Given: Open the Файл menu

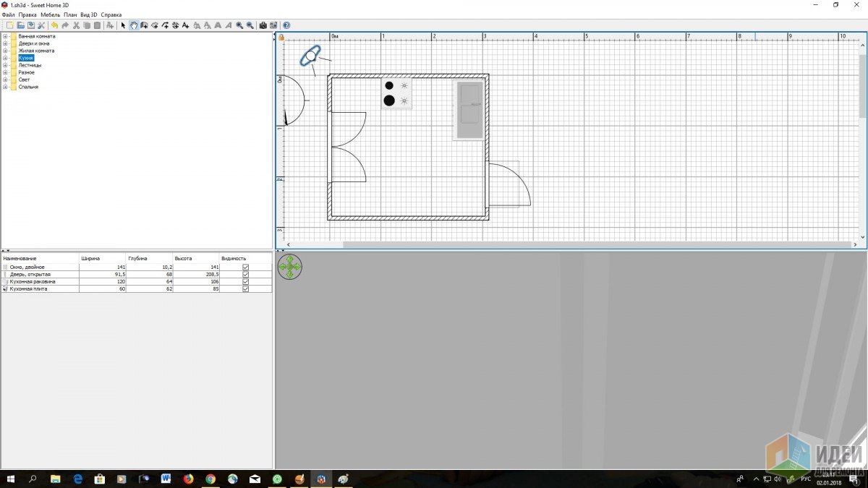Looking at the screenshot, I should pyautogui.click(x=8, y=14).
